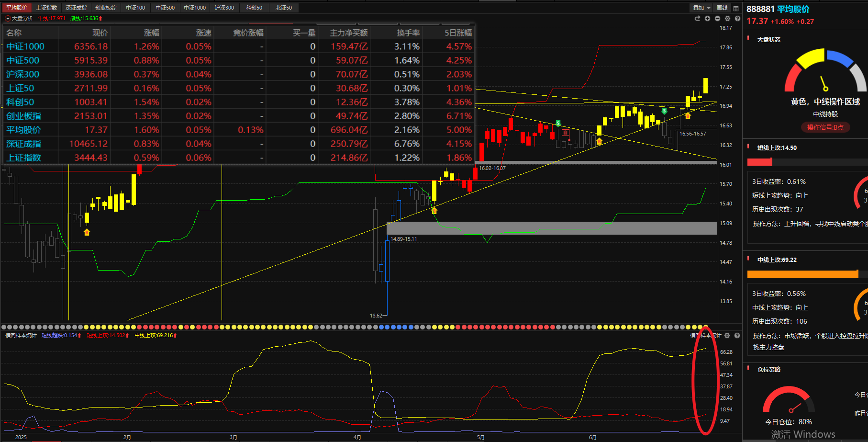Switch to 创业板综 tab

click(x=106, y=8)
